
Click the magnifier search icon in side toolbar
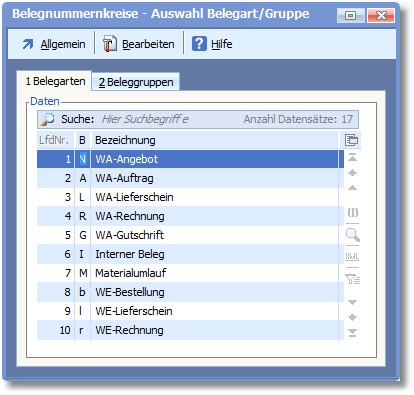coord(352,235)
